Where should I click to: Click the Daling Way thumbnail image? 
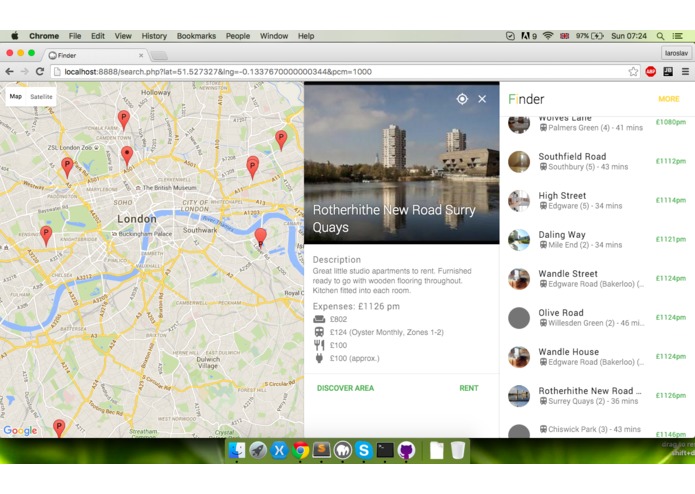pyautogui.click(x=519, y=240)
